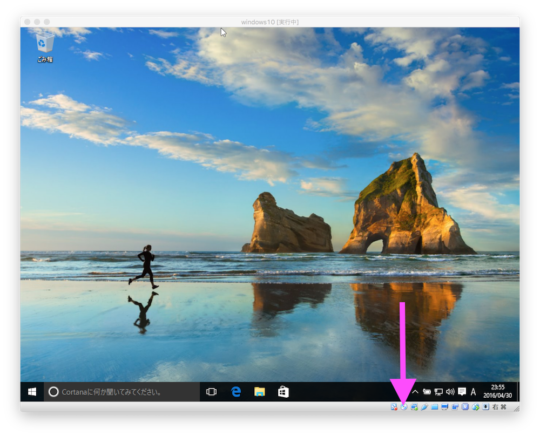Click the battery power tray icon
Viewport: 540px width, 436px height.
(x=427, y=392)
